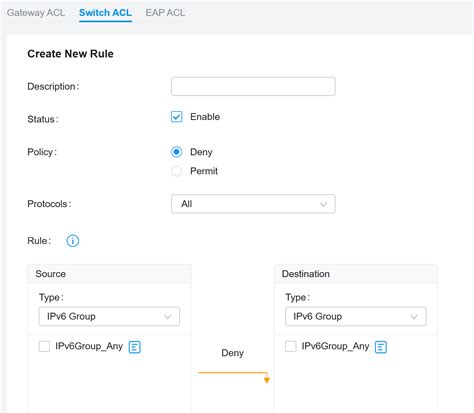Check Destination IPv6Group_Any checkbox
Screen dimensions: 474x413
[x=290, y=346]
